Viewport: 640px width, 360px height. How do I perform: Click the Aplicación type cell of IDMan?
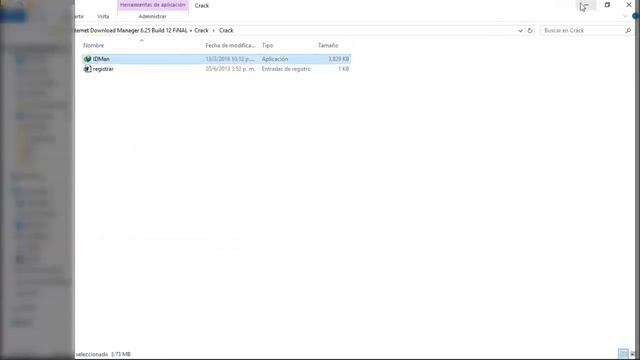[x=275, y=59]
